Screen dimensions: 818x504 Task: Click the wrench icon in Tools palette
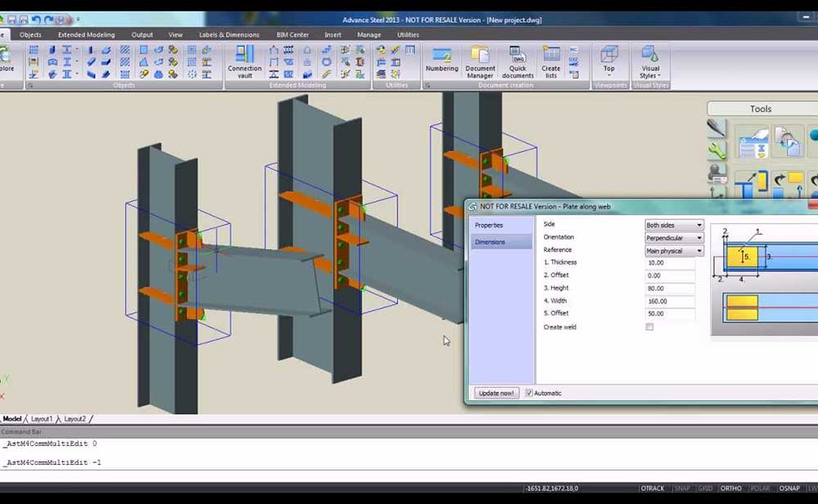[x=717, y=151]
